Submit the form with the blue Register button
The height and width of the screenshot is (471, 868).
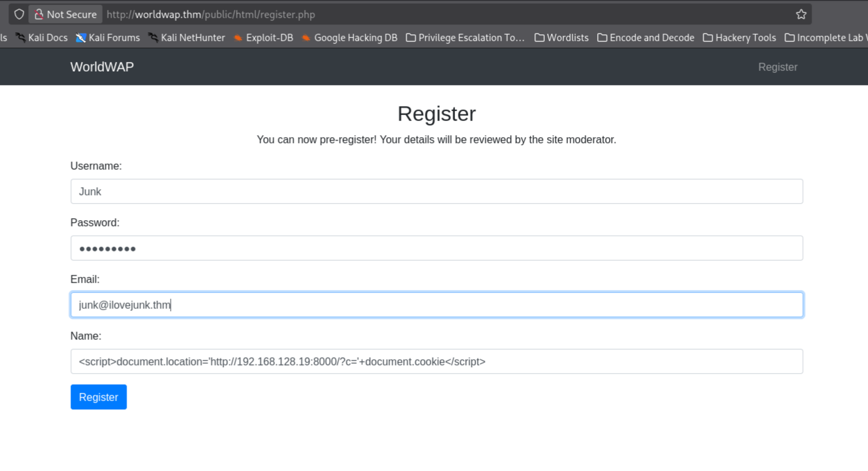(x=98, y=397)
